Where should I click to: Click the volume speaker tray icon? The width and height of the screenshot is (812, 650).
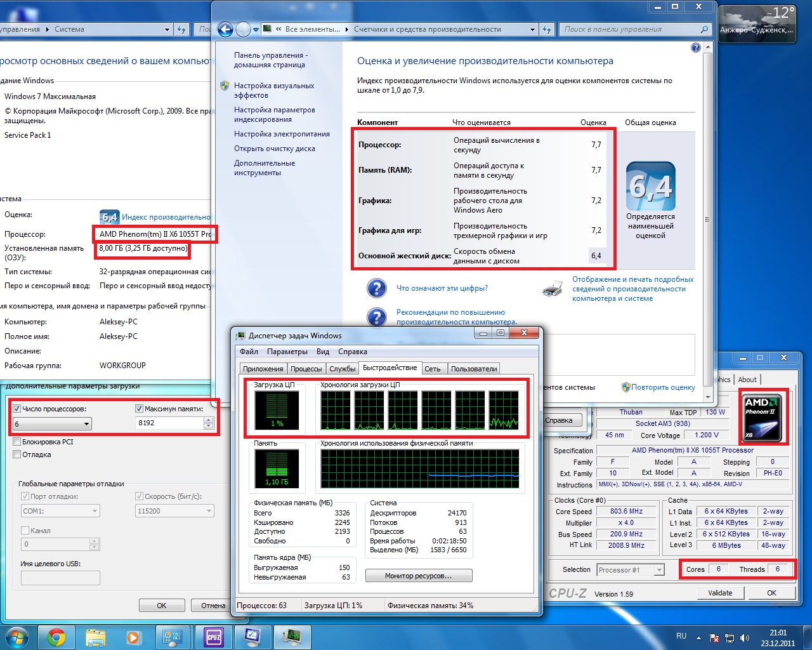point(745,637)
